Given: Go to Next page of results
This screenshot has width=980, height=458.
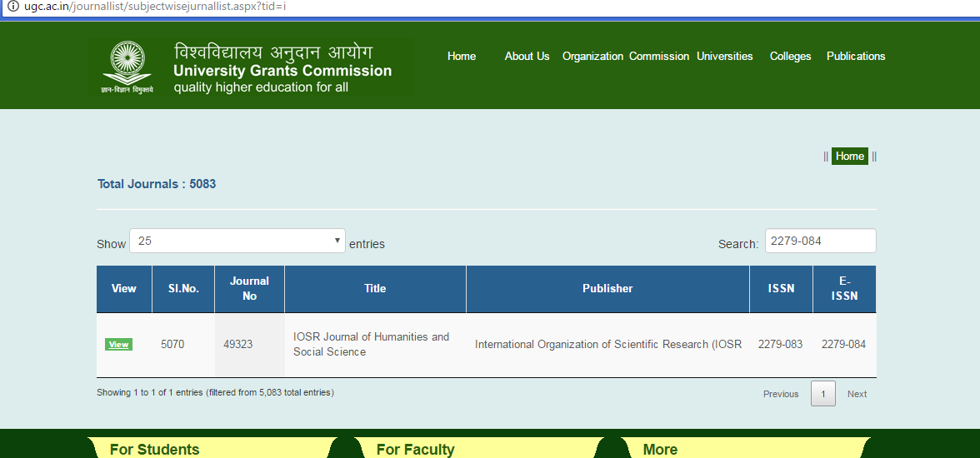Looking at the screenshot, I should pos(857,394).
